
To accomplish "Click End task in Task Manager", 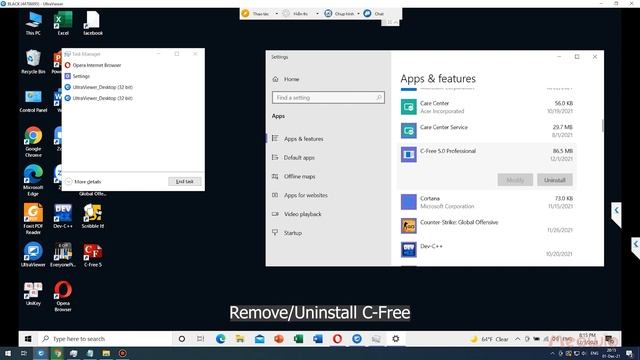I will click(184, 181).
